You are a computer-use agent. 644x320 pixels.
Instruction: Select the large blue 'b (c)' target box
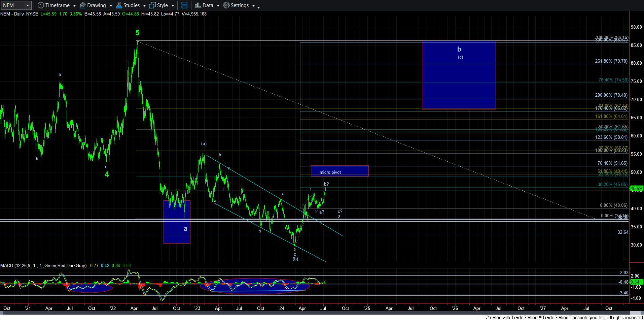(x=459, y=75)
